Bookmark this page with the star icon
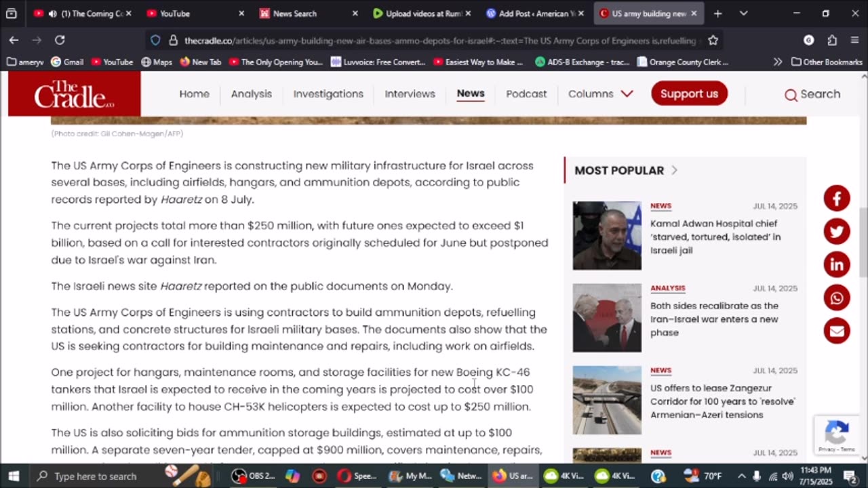 (x=713, y=40)
